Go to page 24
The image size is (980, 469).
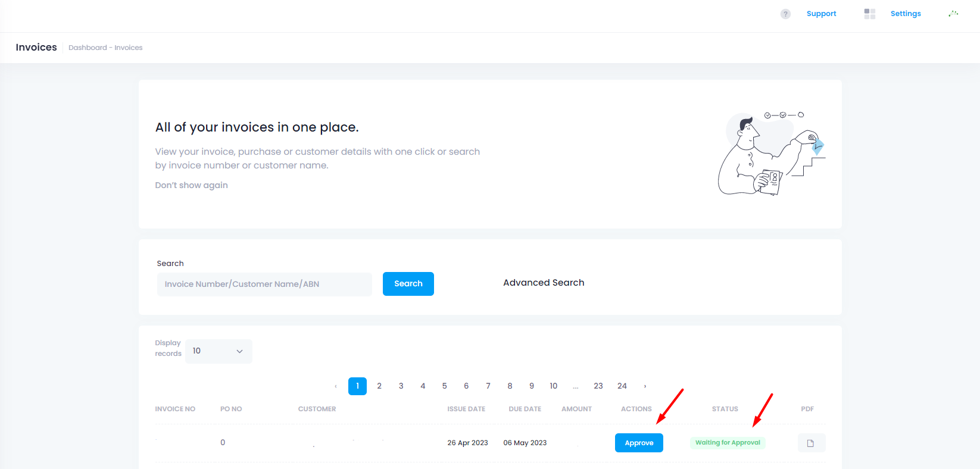pyautogui.click(x=622, y=386)
